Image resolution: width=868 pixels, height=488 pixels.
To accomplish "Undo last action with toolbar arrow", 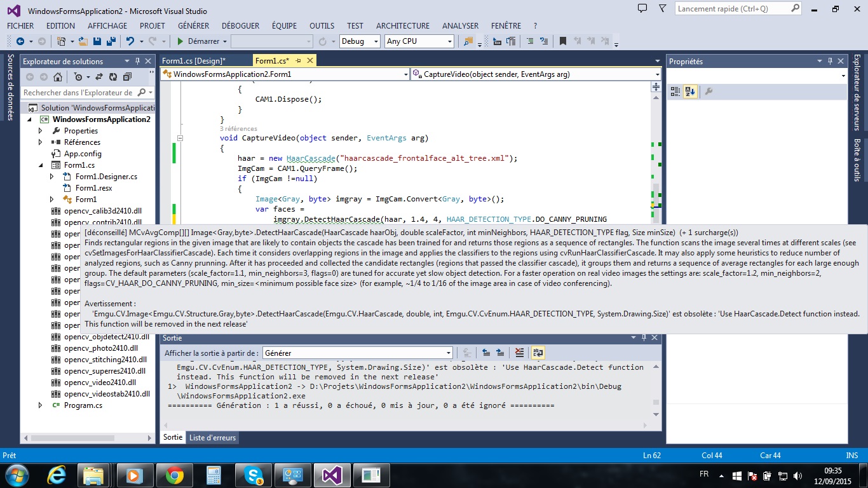I will (x=130, y=41).
